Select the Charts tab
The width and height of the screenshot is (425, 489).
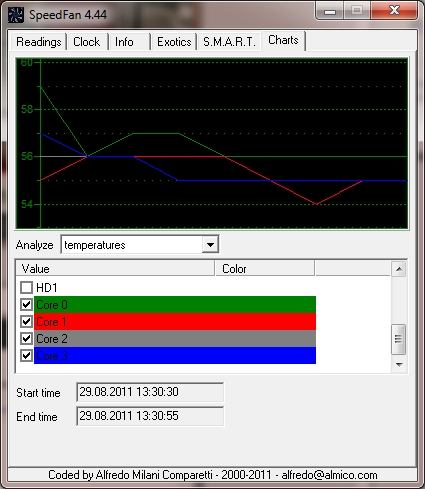(283, 40)
